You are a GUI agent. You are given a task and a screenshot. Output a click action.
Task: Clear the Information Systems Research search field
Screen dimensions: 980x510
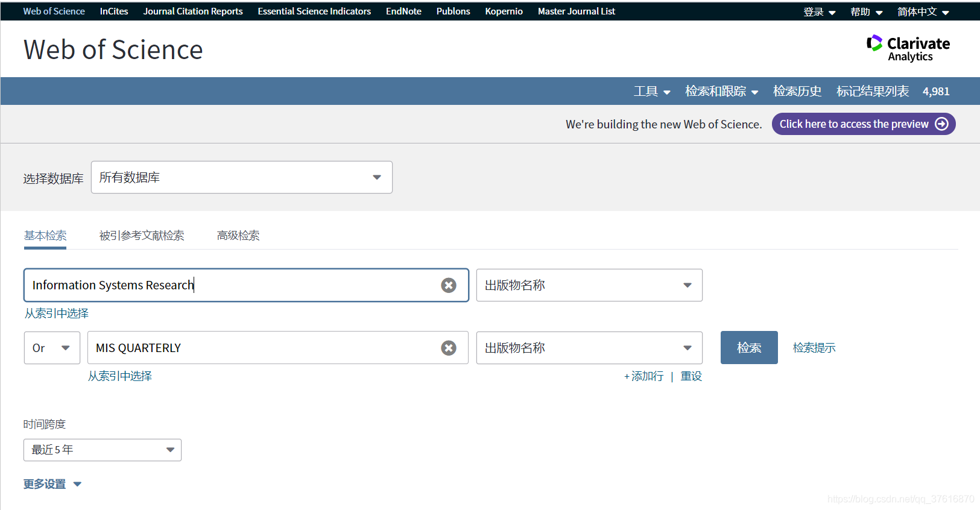coord(448,285)
